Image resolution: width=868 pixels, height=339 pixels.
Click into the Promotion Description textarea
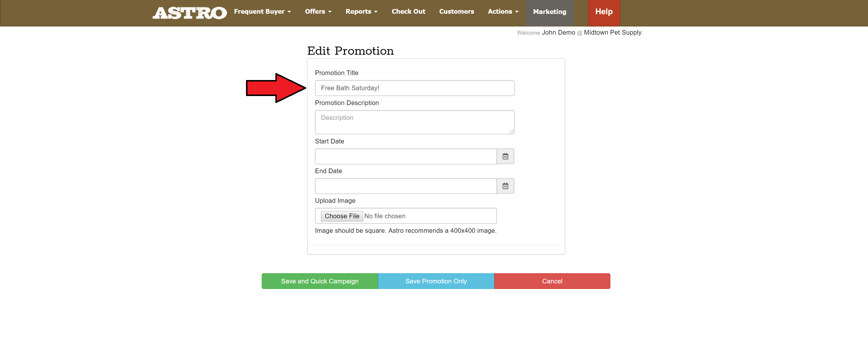(x=414, y=122)
